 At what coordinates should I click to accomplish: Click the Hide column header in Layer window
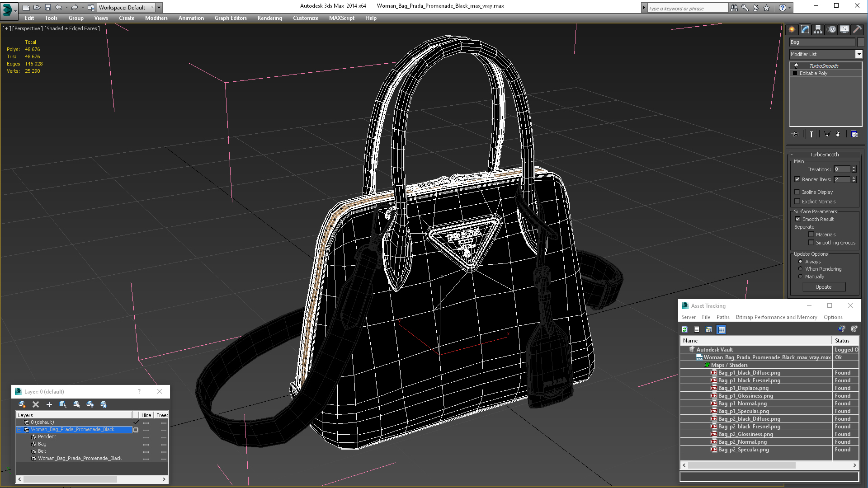tap(146, 415)
